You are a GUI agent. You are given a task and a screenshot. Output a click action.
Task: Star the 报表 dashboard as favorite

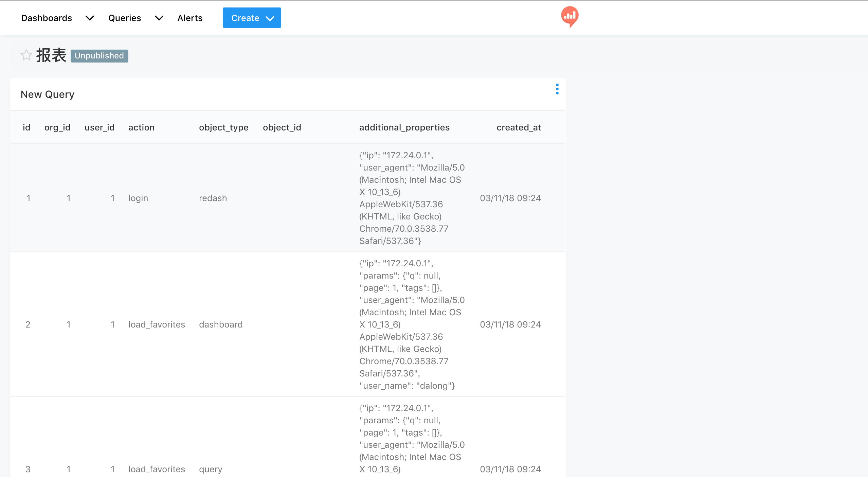[x=26, y=55]
